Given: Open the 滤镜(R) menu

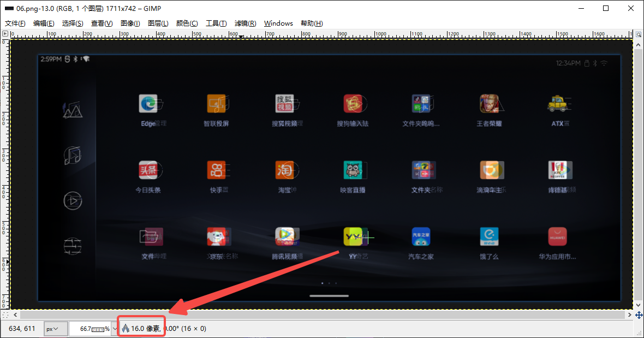Looking at the screenshot, I should tap(245, 23).
